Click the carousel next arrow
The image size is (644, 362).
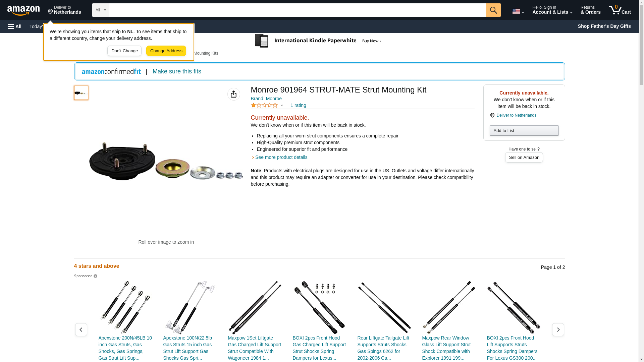558,330
